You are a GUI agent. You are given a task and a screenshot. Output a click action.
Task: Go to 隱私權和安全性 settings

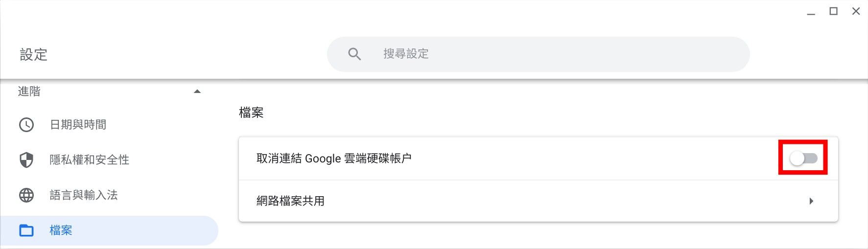[x=90, y=160]
